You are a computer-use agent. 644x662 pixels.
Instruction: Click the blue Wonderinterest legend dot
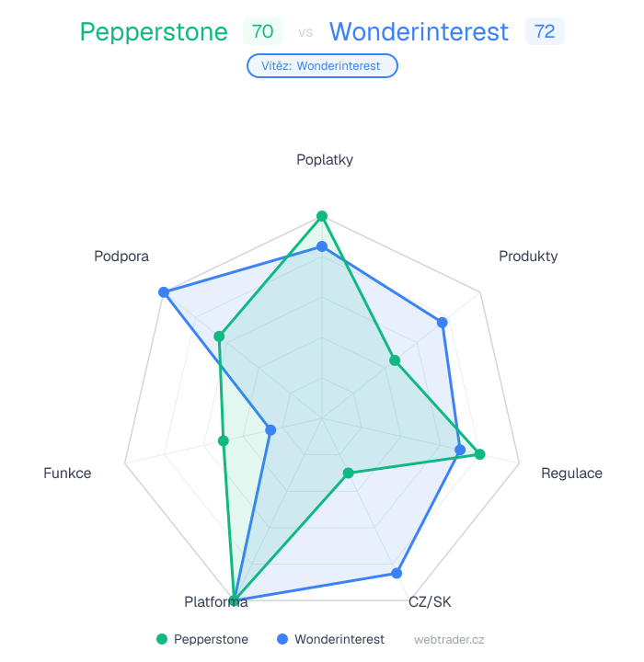coord(283,639)
